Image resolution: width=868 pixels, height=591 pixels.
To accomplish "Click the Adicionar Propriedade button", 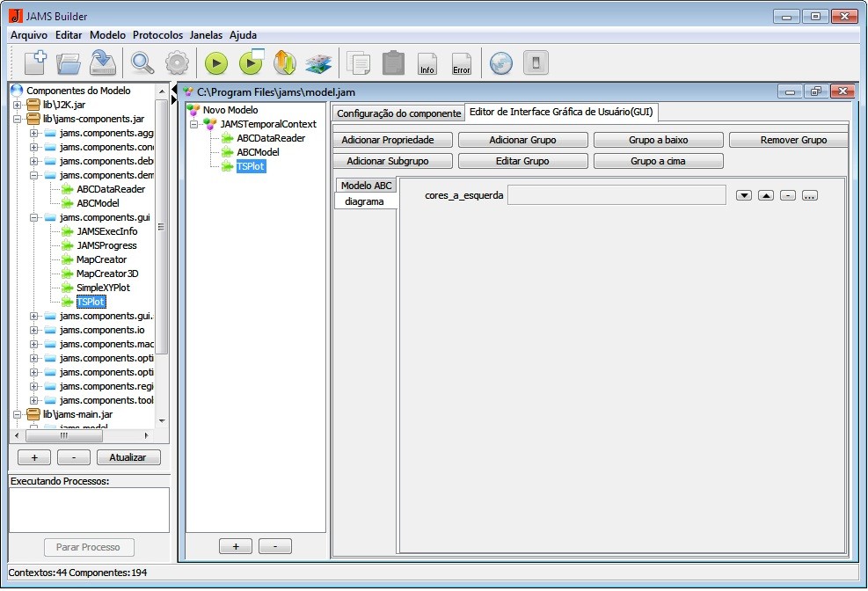I will tap(393, 140).
